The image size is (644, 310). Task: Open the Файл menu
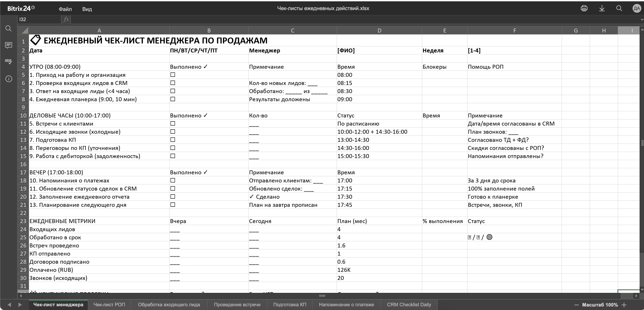point(65,9)
